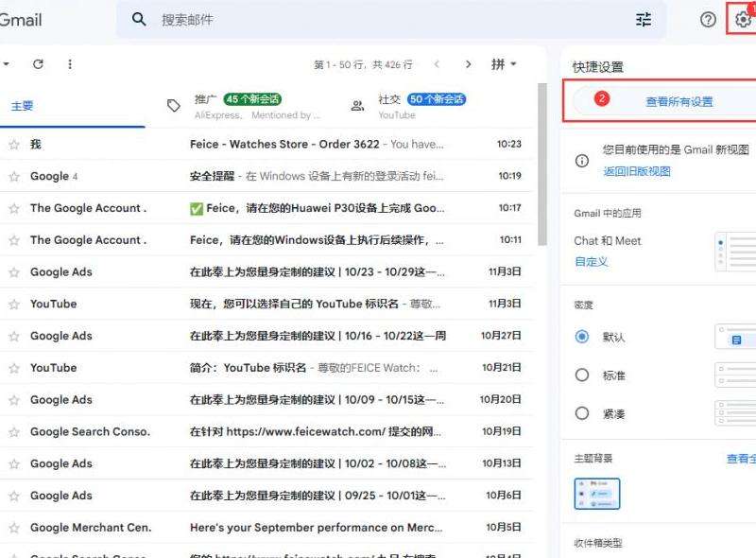Star the Google Ads 09/25 - 10/01 email
Screen dimensions: 756x558
coord(14,496)
